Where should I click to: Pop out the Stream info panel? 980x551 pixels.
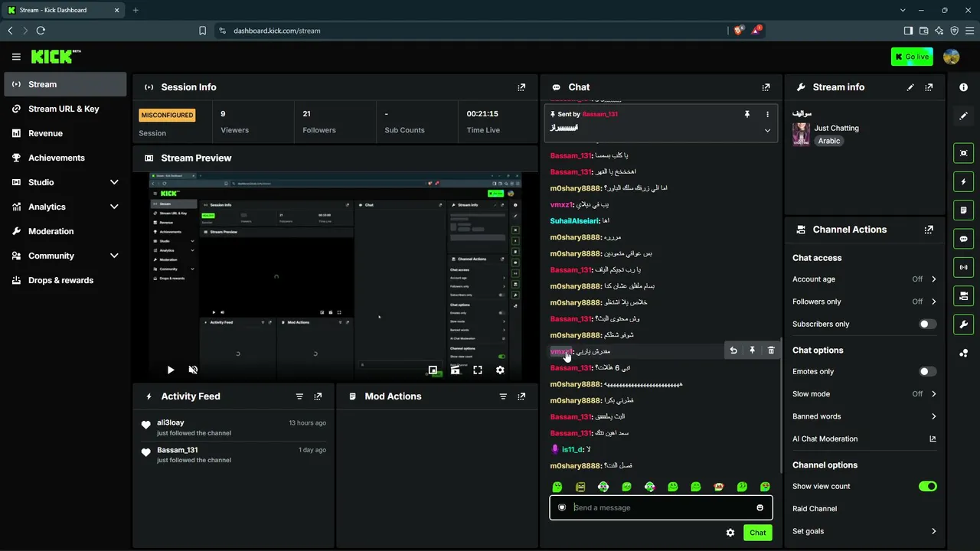[929, 87]
